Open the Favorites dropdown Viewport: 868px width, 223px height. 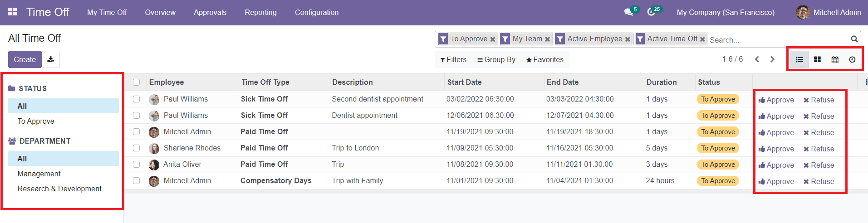pyautogui.click(x=544, y=59)
